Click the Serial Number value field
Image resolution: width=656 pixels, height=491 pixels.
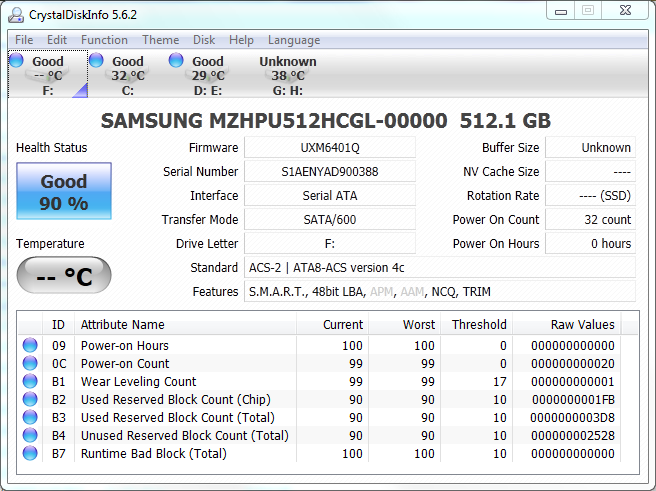pos(329,171)
